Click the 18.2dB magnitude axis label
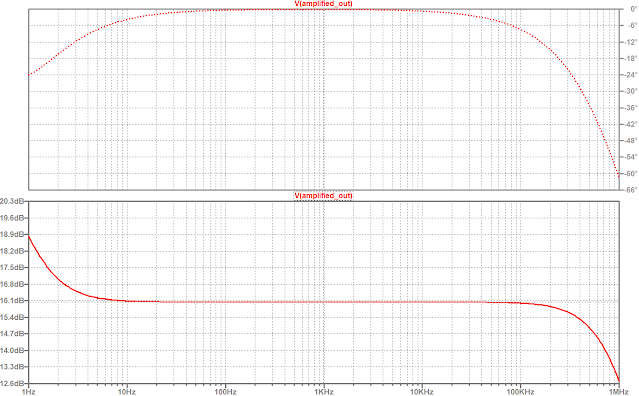This screenshot has height=396, width=639. 12,251
